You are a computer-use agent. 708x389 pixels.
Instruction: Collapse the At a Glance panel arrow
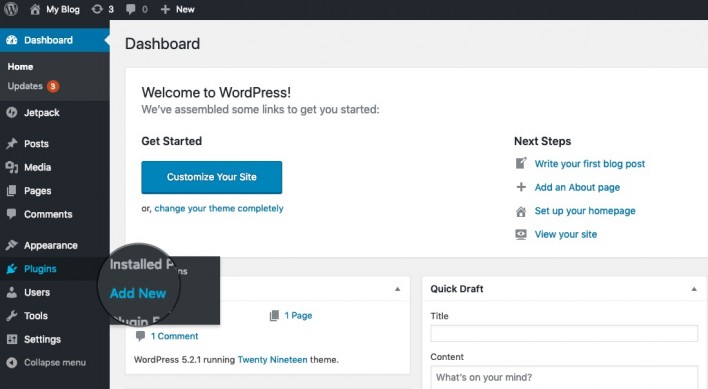(397, 289)
